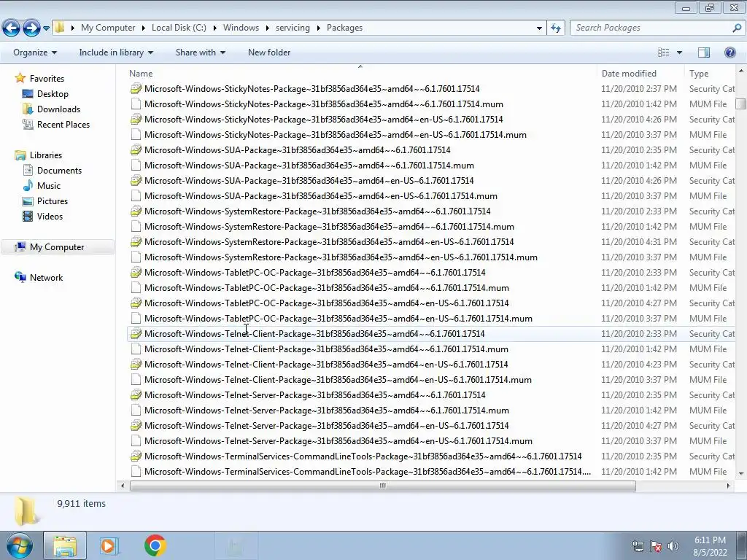
Task: Focus the Search Packages field
Action: pos(651,28)
